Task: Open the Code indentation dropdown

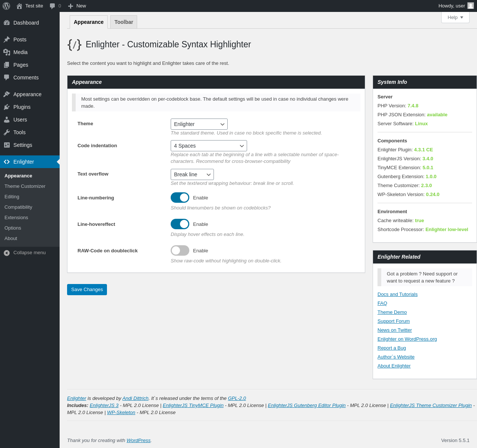Action: pyautogui.click(x=209, y=146)
